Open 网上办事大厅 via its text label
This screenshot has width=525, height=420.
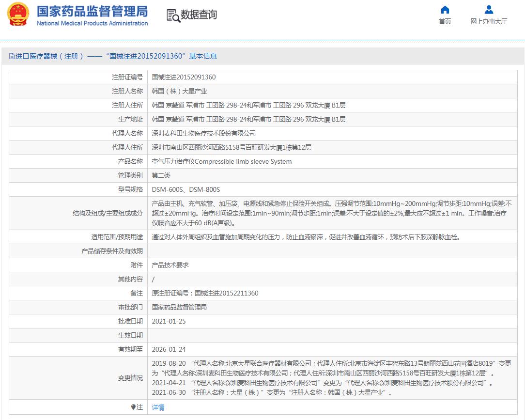489,21
